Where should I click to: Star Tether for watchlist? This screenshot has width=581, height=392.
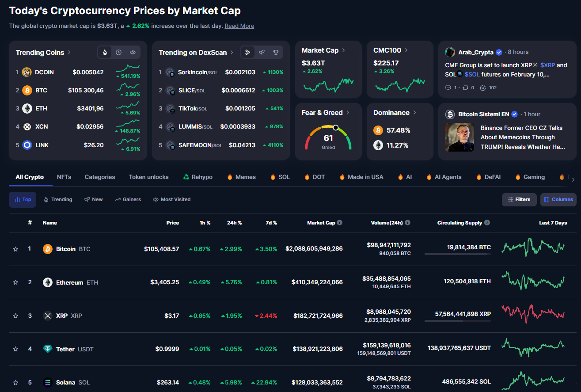point(16,349)
